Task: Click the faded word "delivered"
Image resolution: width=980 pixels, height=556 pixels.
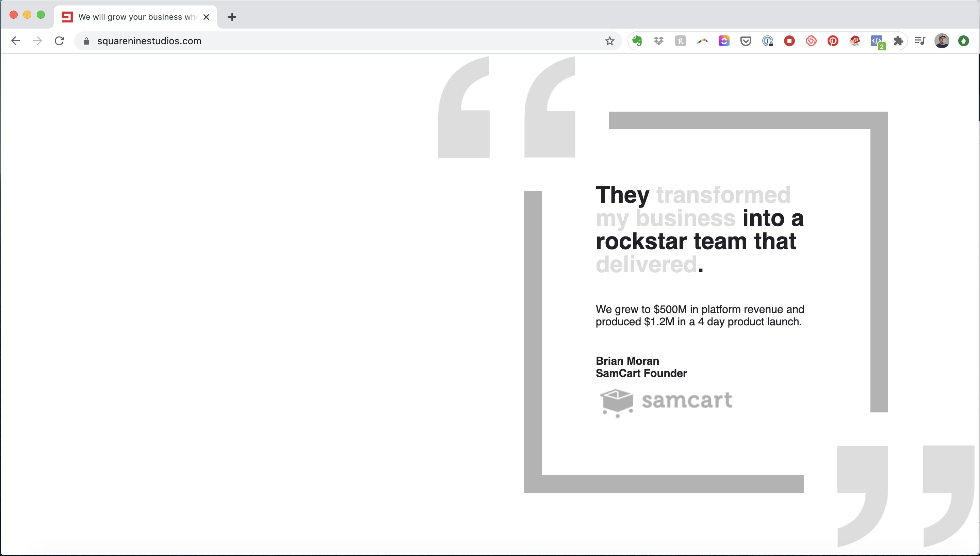Action: [646, 264]
